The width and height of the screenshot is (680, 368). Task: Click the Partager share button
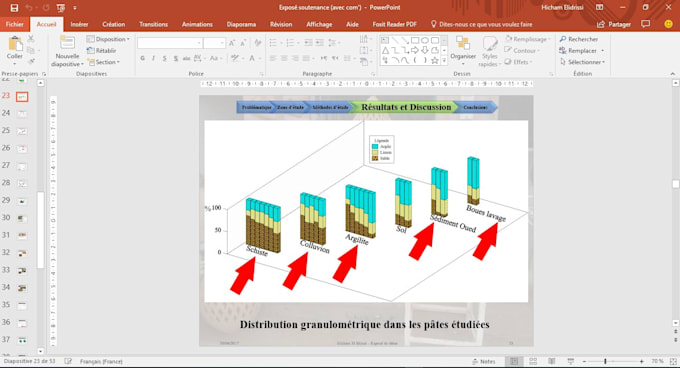point(614,24)
